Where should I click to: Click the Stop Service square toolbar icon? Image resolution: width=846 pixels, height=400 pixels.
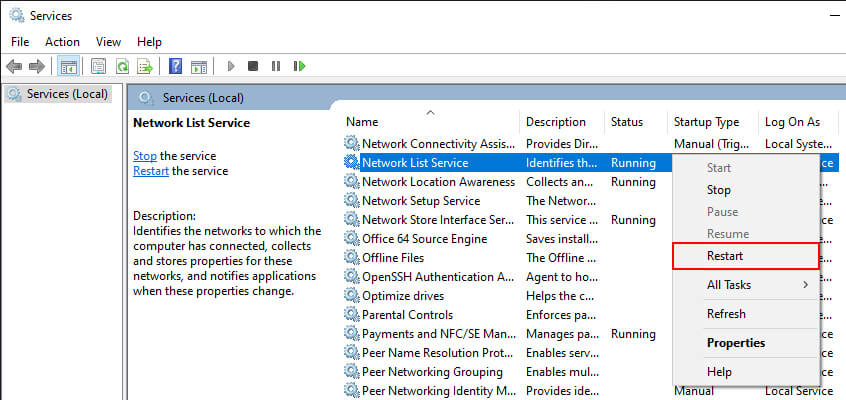pyautogui.click(x=253, y=66)
